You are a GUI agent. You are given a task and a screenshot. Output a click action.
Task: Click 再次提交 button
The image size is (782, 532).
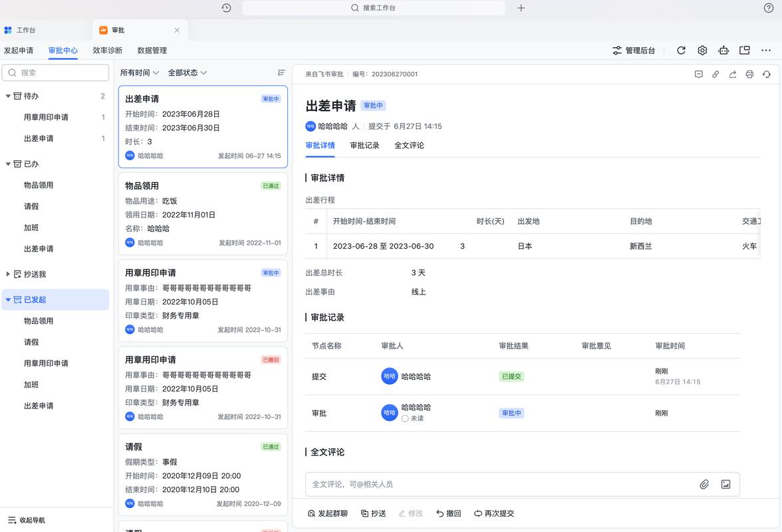coord(493,513)
